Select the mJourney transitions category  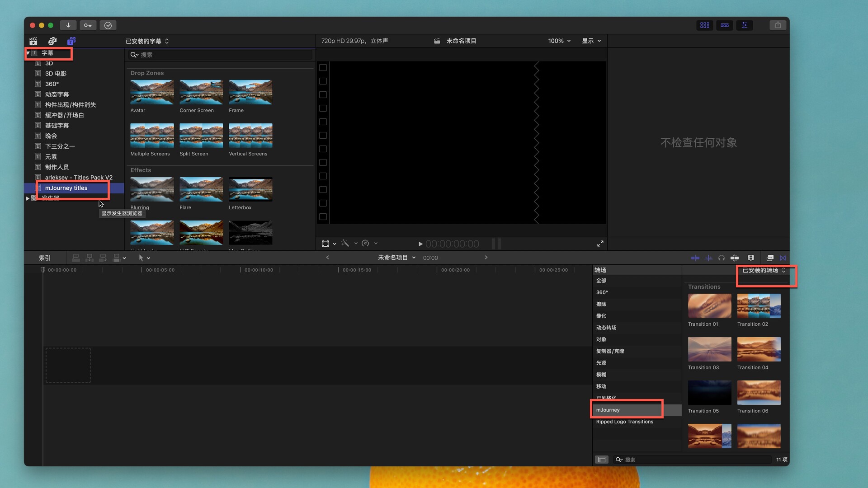637,410
